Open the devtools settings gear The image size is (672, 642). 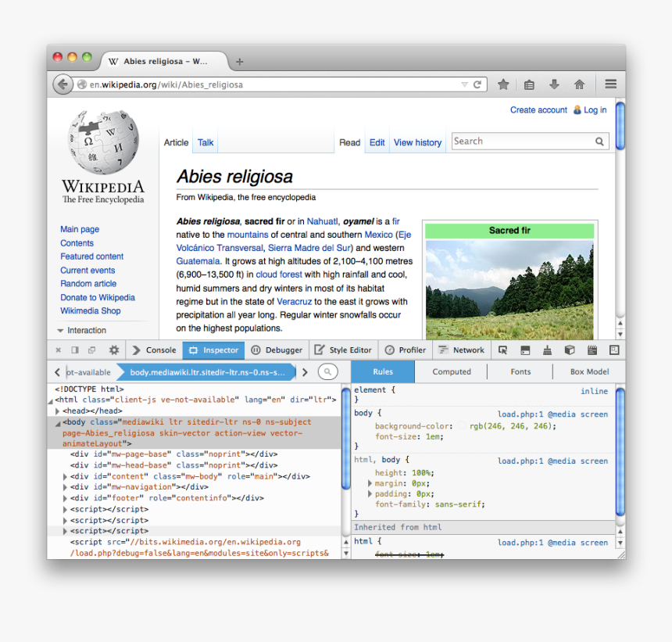tap(114, 350)
